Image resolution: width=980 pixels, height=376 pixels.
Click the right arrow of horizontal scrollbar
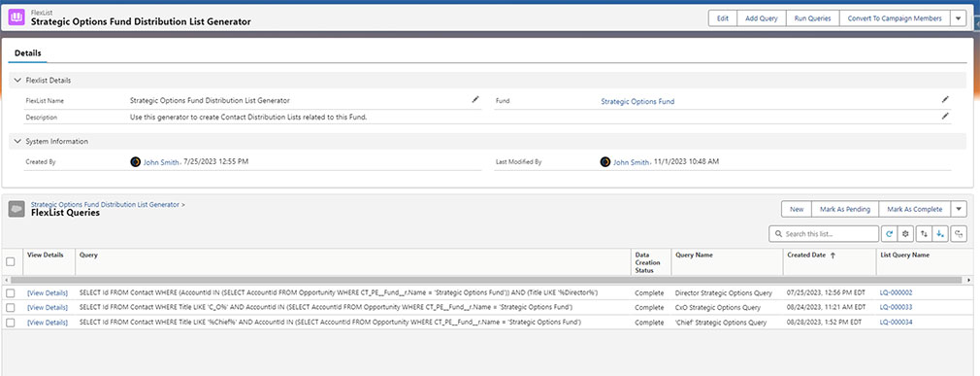point(969,280)
